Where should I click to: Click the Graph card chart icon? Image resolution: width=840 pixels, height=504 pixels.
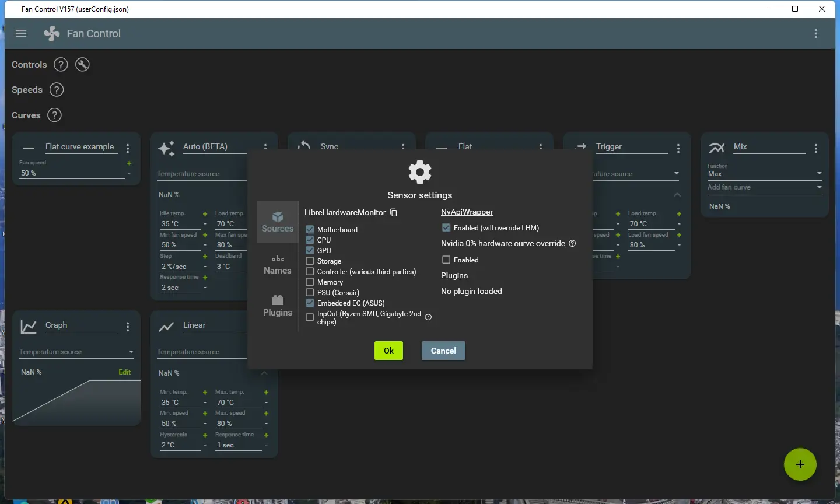click(29, 327)
